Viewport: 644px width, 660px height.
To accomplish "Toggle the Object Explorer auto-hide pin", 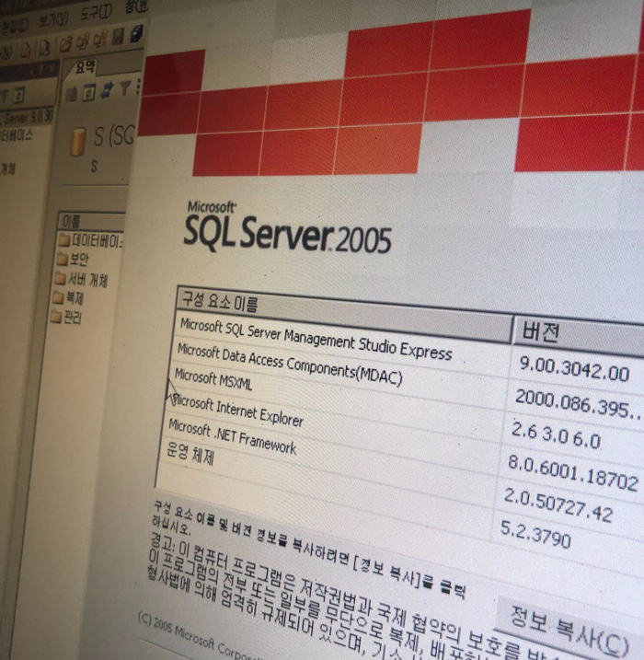I will (41, 70).
